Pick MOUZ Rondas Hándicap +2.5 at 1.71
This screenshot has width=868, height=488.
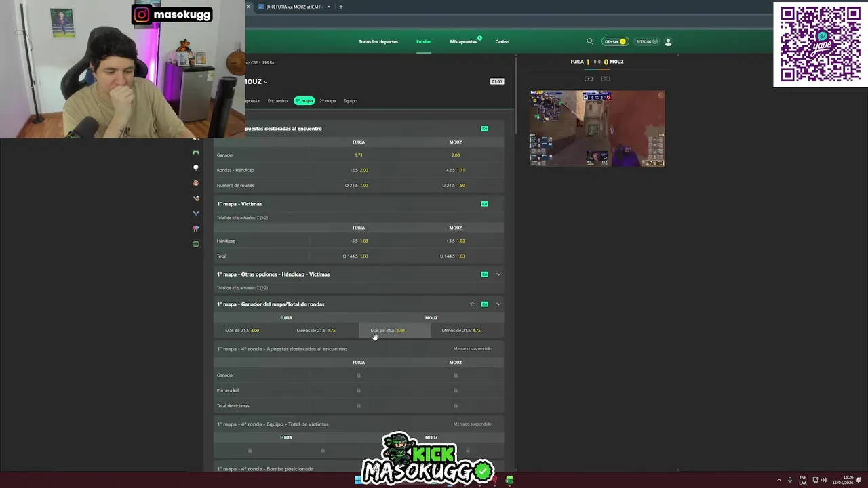pyautogui.click(x=456, y=170)
